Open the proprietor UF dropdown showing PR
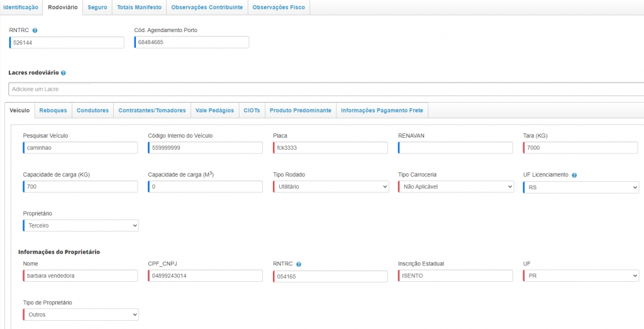The width and height of the screenshot is (644, 329). coord(580,276)
